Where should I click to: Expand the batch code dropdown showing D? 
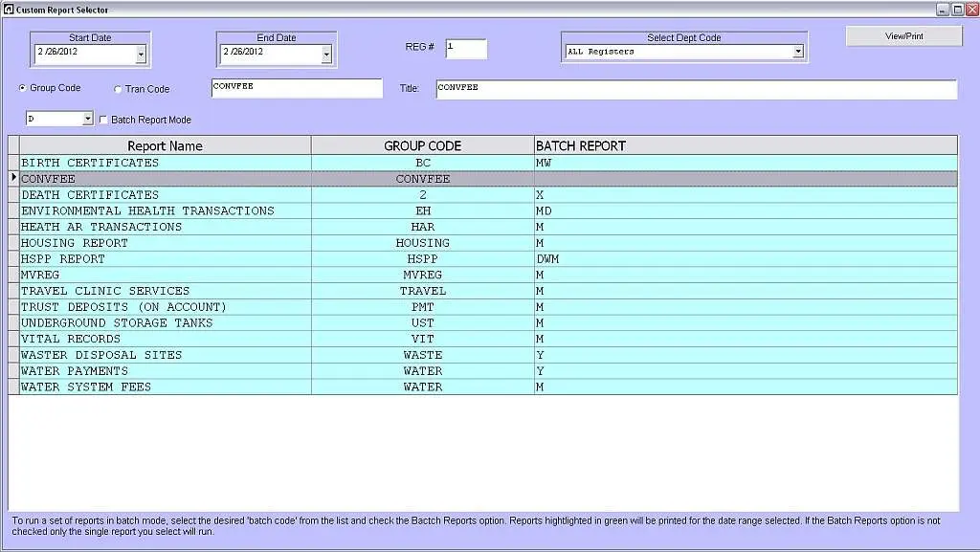point(87,118)
